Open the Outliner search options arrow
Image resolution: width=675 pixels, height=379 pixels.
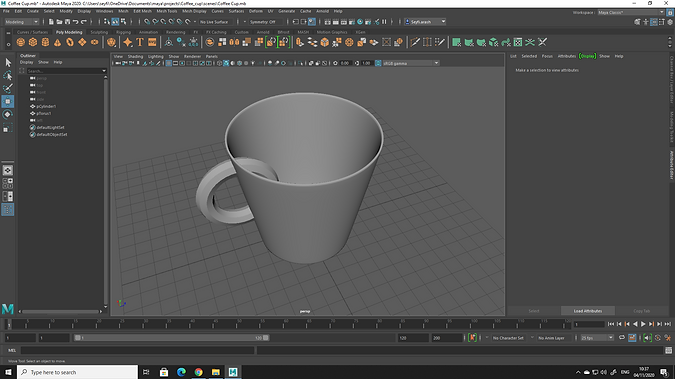tap(104, 71)
